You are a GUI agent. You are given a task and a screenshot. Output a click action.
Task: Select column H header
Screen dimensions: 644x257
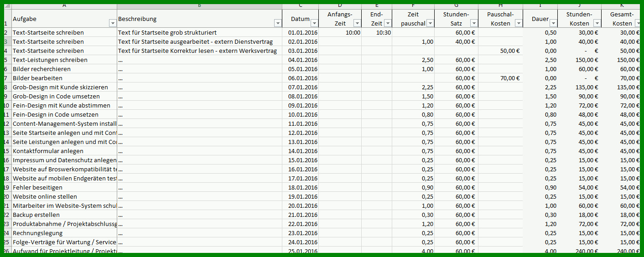(500, 5)
